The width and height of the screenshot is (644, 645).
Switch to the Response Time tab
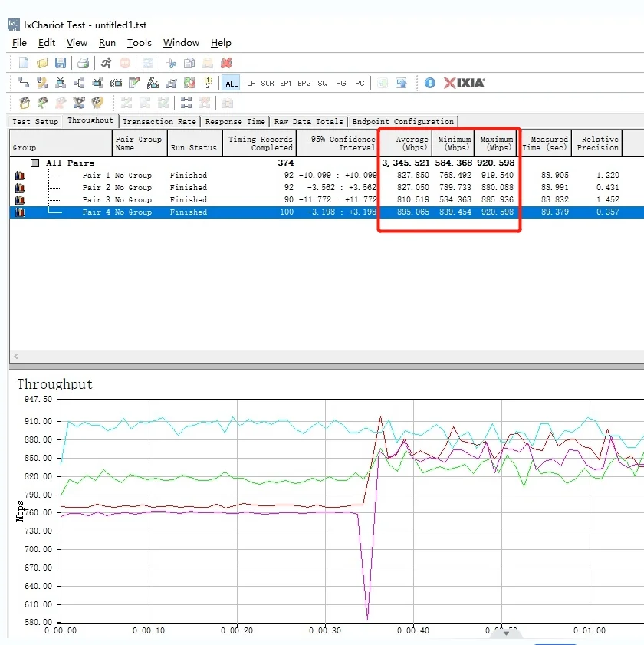click(235, 121)
